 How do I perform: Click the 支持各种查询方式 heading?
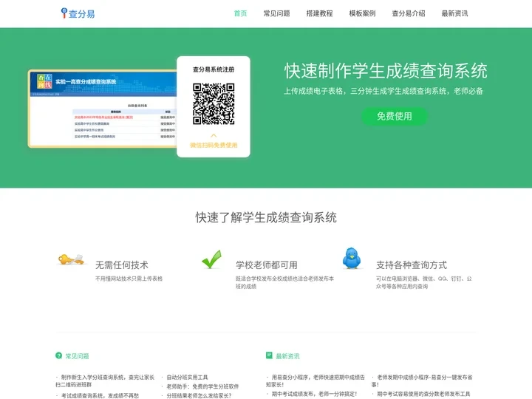(412, 265)
